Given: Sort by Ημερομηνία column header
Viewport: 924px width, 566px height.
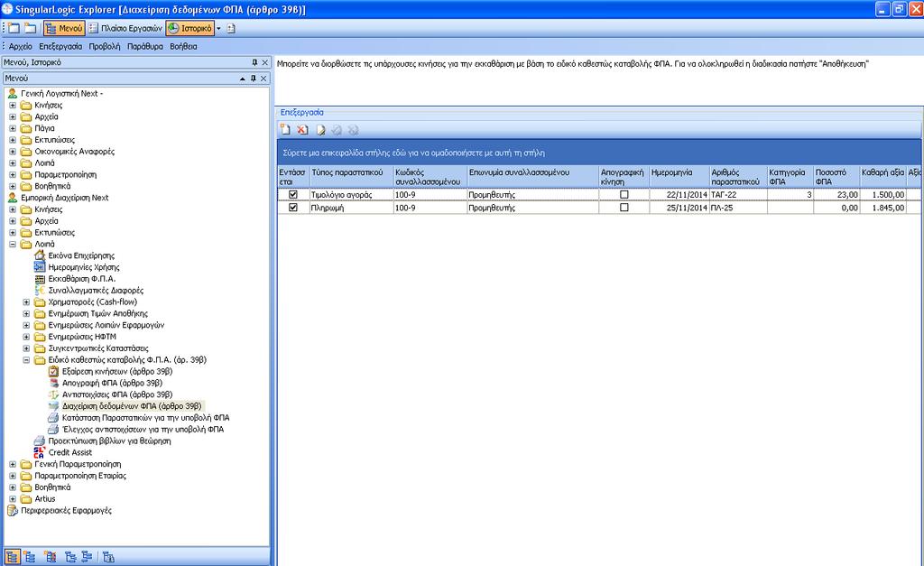Looking at the screenshot, I should point(679,176).
